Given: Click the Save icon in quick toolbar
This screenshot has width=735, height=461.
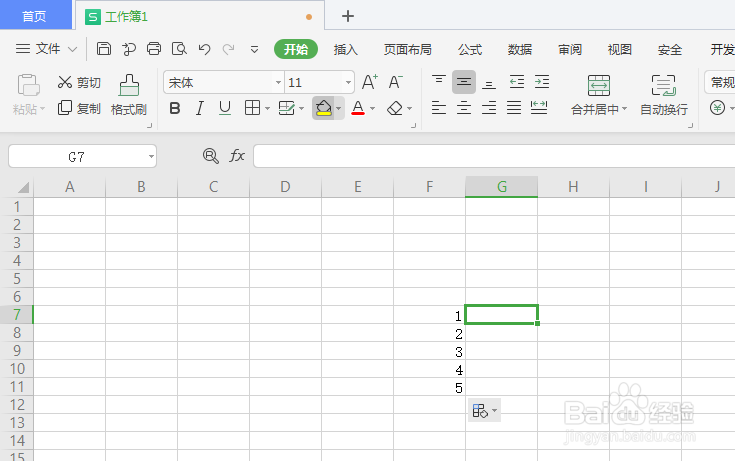Looking at the screenshot, I should point(104,49).
